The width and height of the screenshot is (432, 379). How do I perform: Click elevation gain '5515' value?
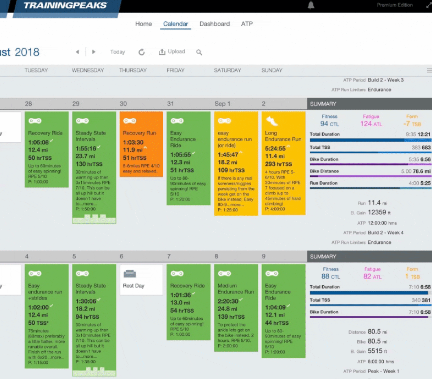[375, 351]
